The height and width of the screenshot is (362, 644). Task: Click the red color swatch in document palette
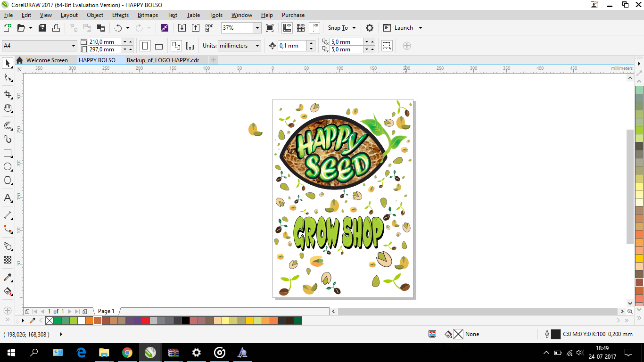[146, 321]
